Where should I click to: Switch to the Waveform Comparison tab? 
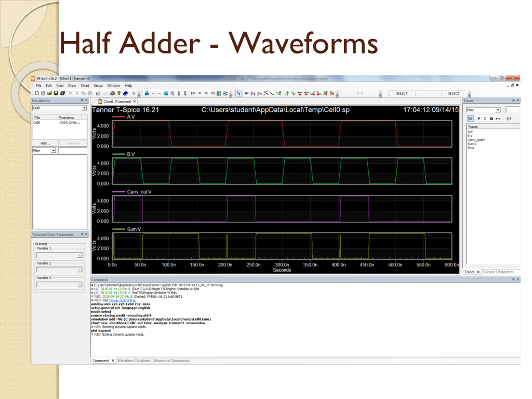(x=171, y=361)
